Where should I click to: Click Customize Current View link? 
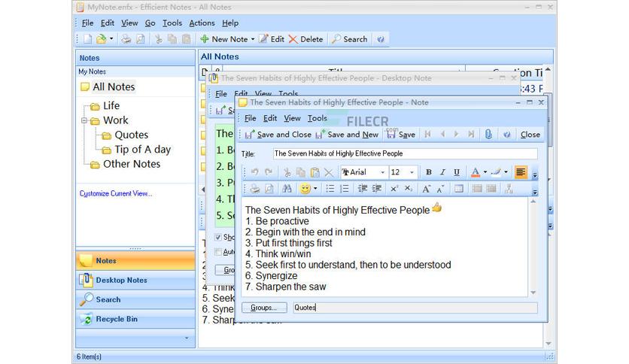[x=116, y=193]
